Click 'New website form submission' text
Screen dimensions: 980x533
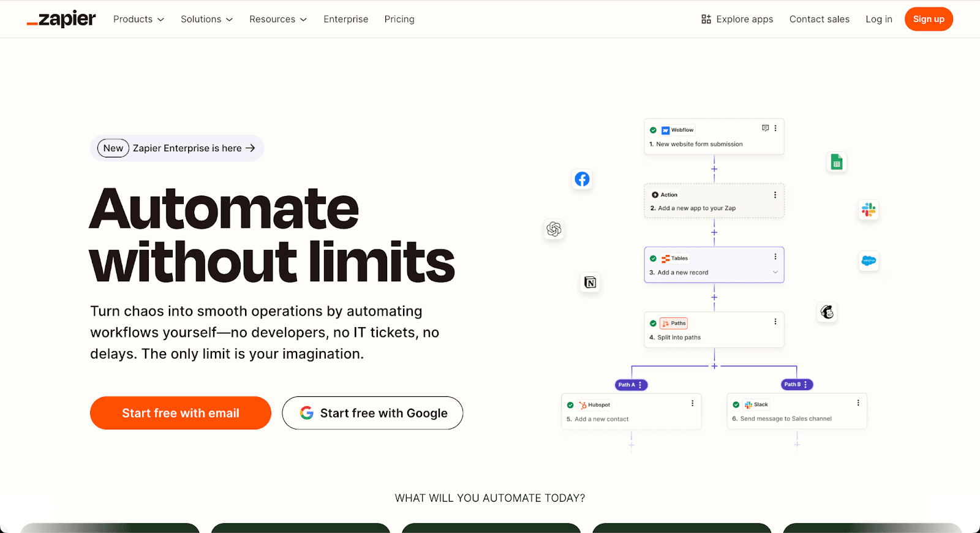pyautogui.click(x=699, y=144)
